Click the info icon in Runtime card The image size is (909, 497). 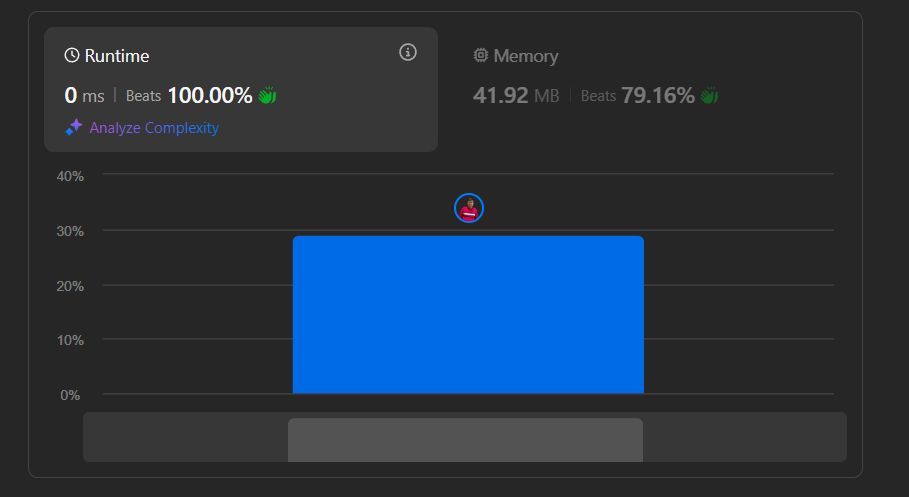coord(408,52)
